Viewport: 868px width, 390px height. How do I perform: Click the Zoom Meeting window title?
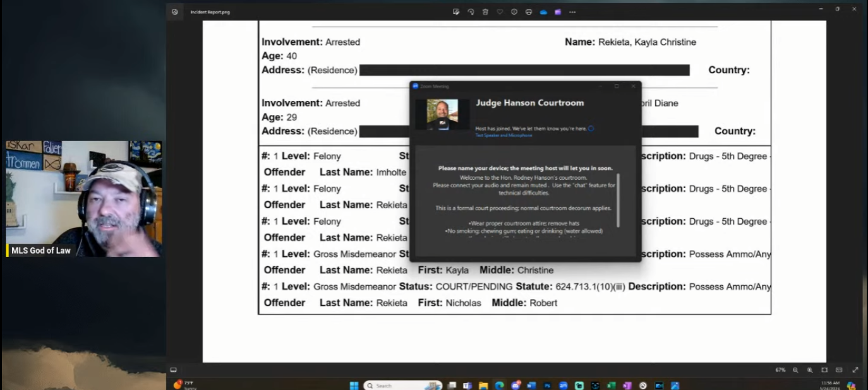click(434, 86)
